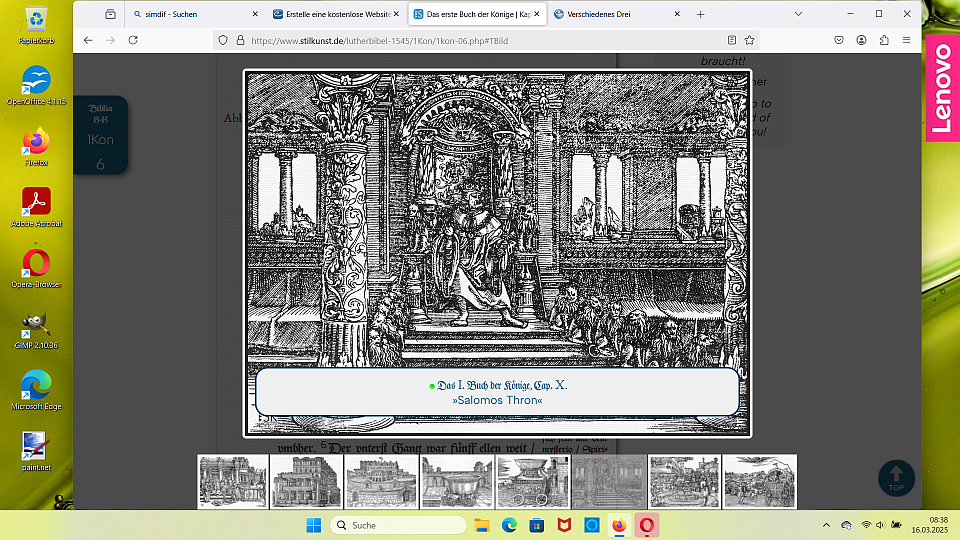This screenshot has width=960, height=540.
Task: Open Firefox View with the tab overview icon
Action: pos(110,14)
